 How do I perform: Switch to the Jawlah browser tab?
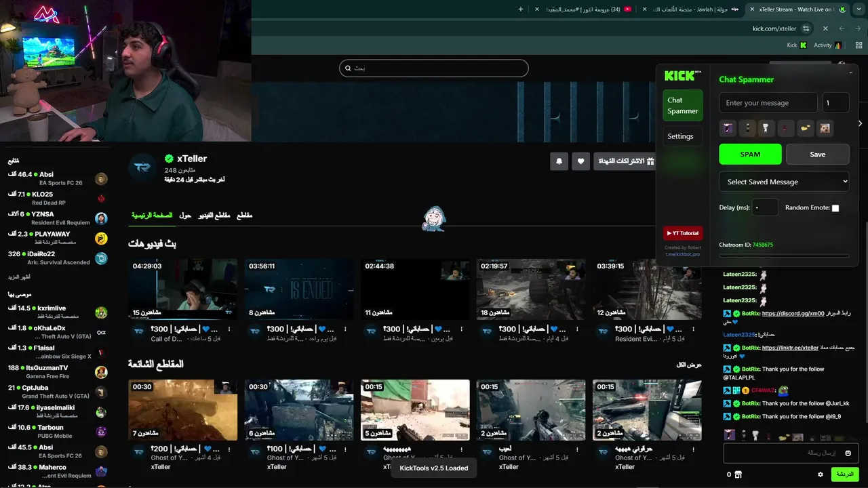[x=692, y=9]
